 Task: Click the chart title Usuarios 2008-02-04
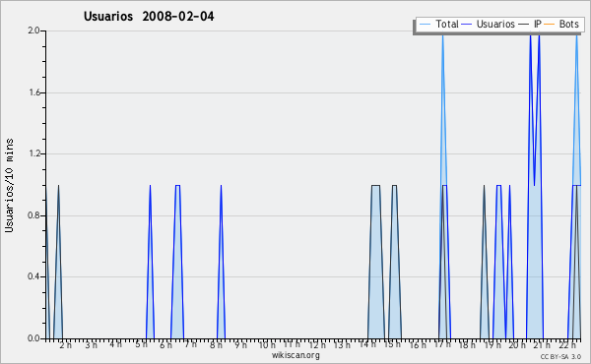click(x=149, y=16)
